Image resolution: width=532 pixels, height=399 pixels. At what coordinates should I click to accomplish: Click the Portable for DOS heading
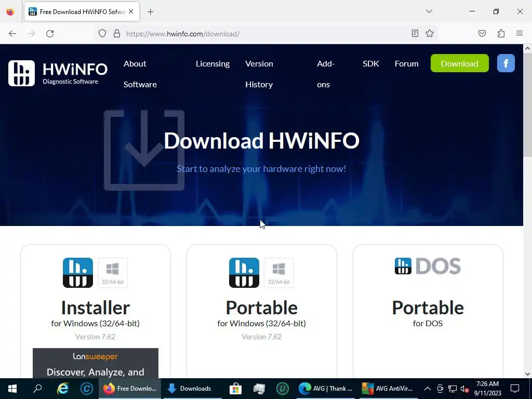coord(428,308)
